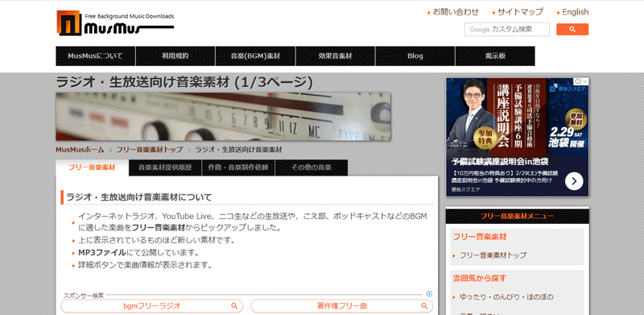The width and height of the screenshot is (644, 315).
Task: Click お問い合わせ link
Action: click(x=456, y=12)
